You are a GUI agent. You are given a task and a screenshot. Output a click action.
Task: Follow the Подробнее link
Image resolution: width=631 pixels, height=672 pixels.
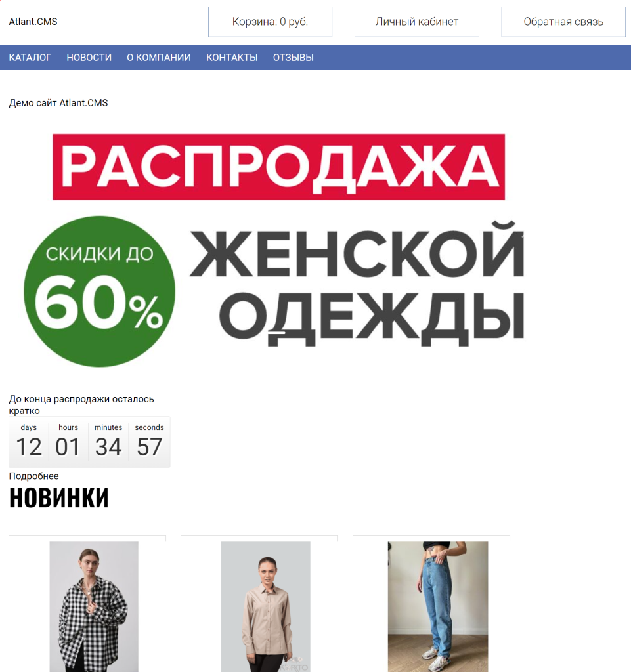click(x=34, y=476)
